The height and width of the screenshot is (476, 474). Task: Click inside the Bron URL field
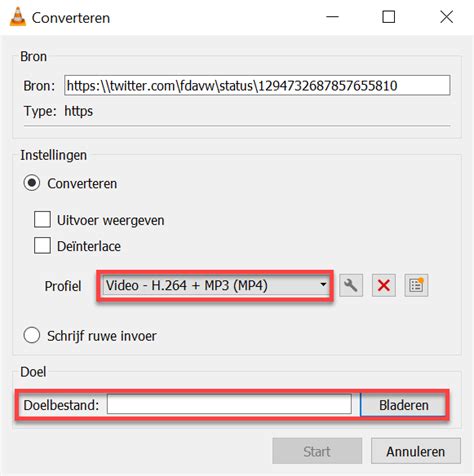coord(257,85)
